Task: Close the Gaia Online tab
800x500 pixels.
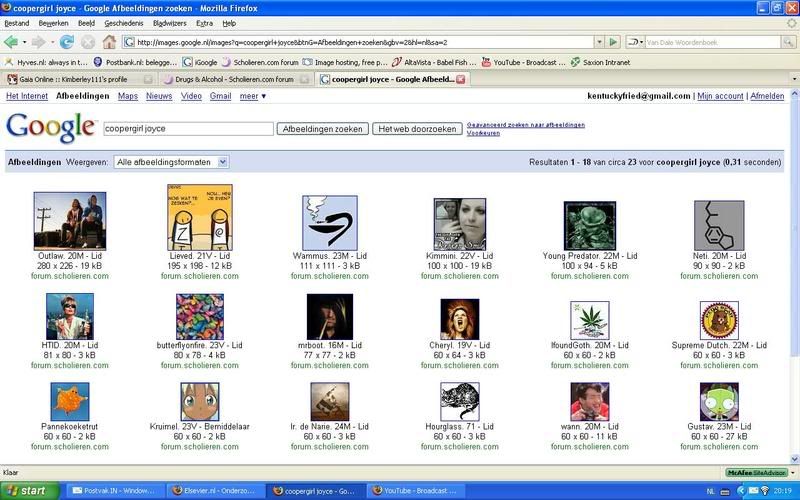Action: [148, 79]
